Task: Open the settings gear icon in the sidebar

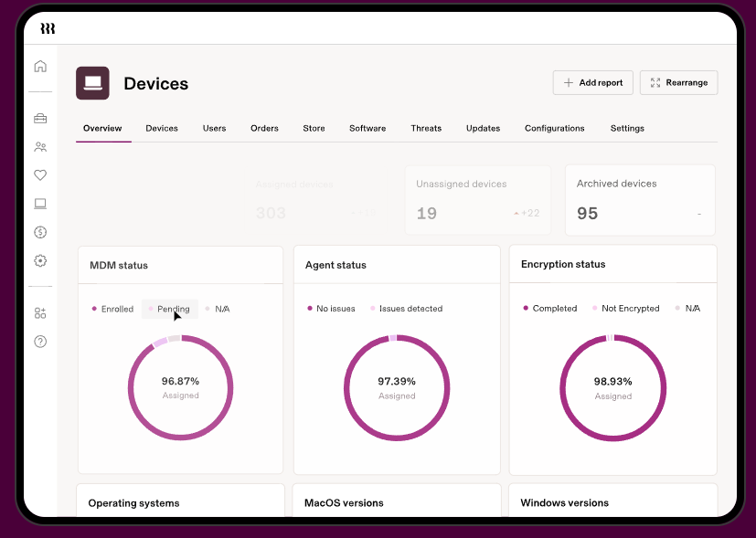Action: 40,260
